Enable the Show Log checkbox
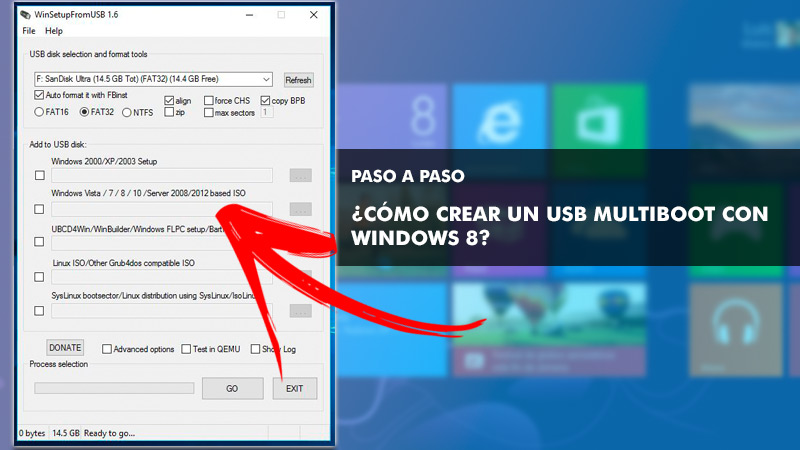 (x=255, y=349)
